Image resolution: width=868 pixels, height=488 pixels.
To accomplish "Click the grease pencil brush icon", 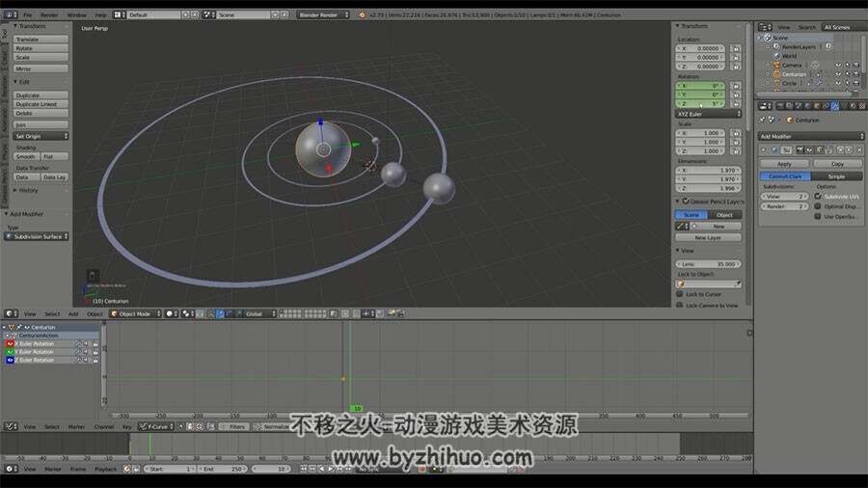I will tap(681, 227).
